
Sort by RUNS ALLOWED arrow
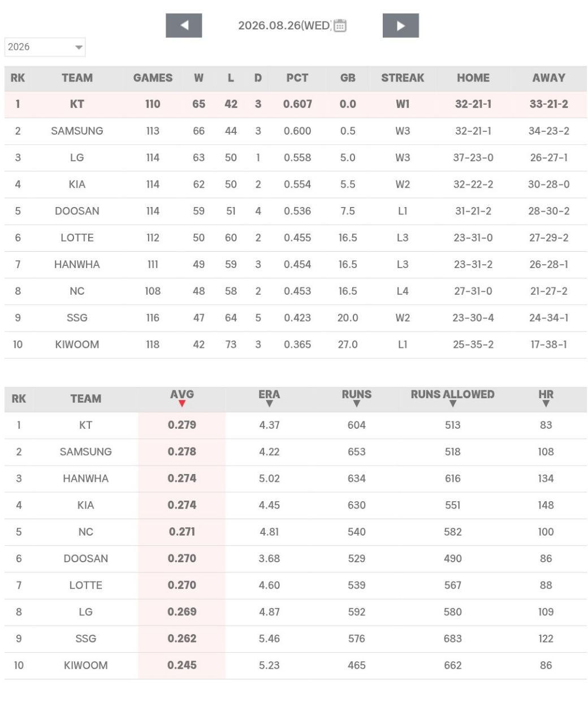(452, 404)
